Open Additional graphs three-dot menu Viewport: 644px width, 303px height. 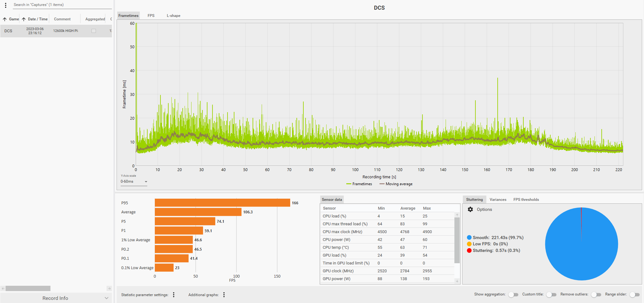224,295
